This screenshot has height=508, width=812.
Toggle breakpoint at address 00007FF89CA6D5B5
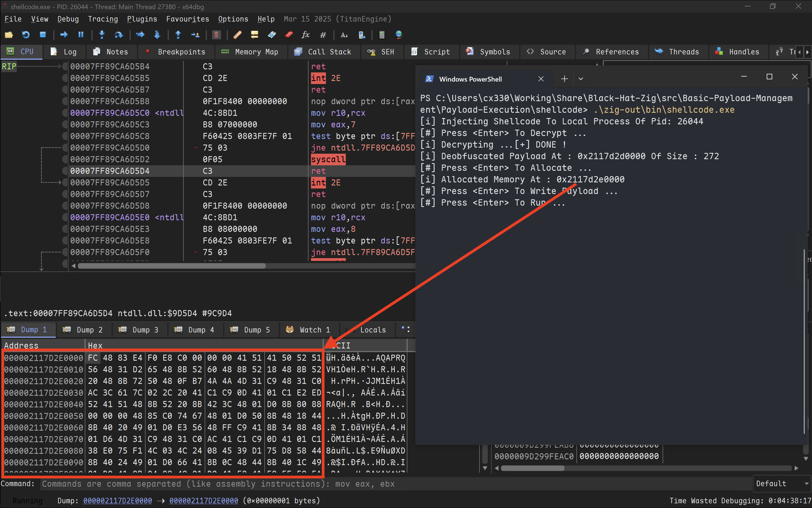coord(65,78)
